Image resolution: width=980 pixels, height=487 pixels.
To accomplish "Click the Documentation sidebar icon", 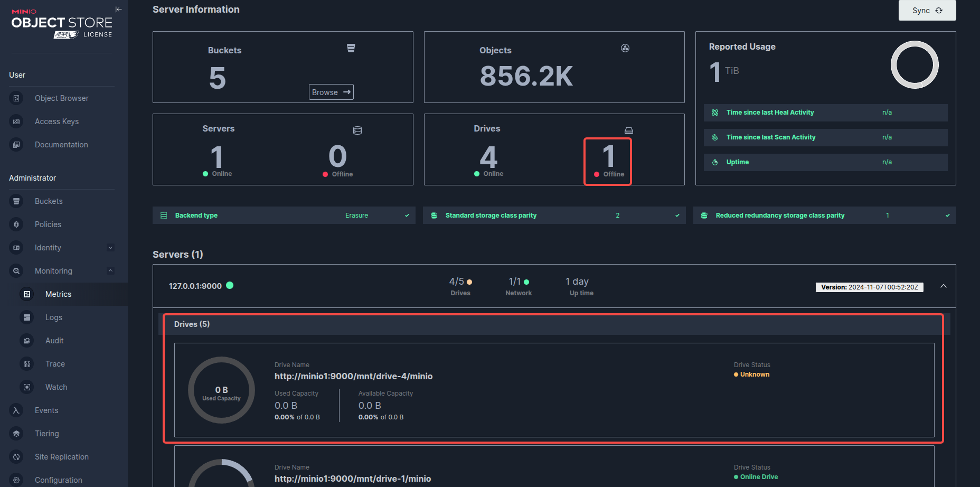I will 16,145.
